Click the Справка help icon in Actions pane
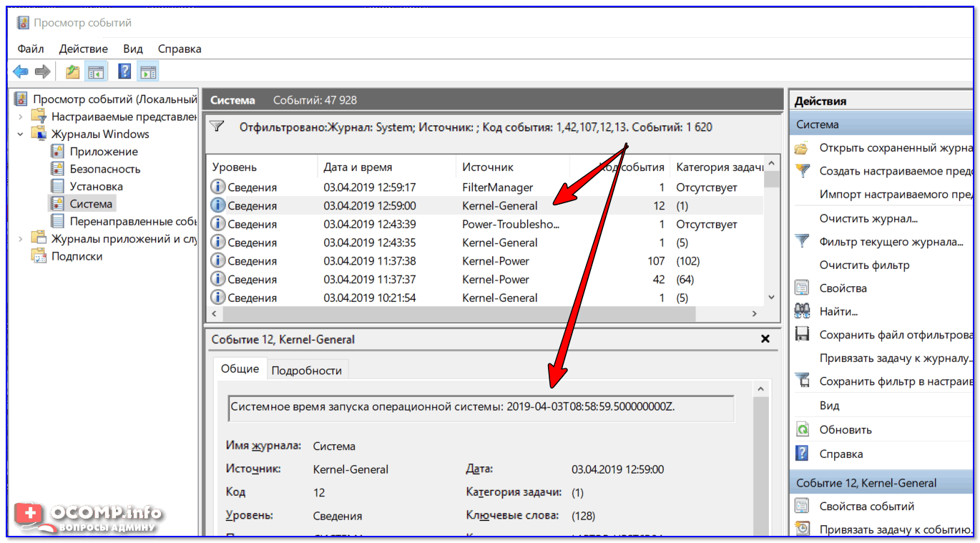The image size is (980, 543). [x=803, y=454]
